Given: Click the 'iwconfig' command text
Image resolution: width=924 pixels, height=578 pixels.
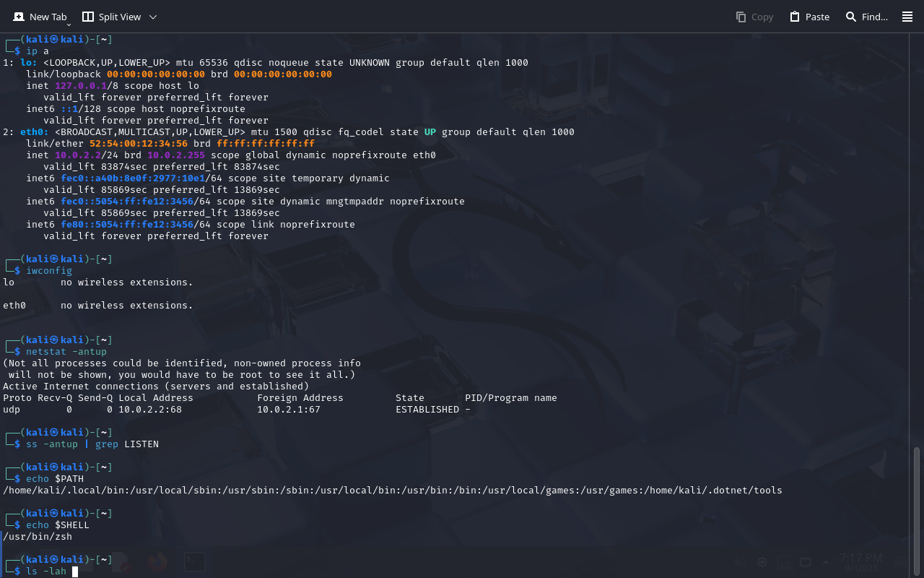Looking at the screenshot, I should click(x=49, y=271).
